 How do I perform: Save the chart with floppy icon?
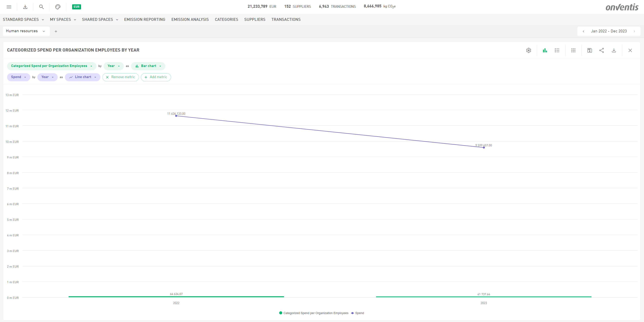click(590, 50)
